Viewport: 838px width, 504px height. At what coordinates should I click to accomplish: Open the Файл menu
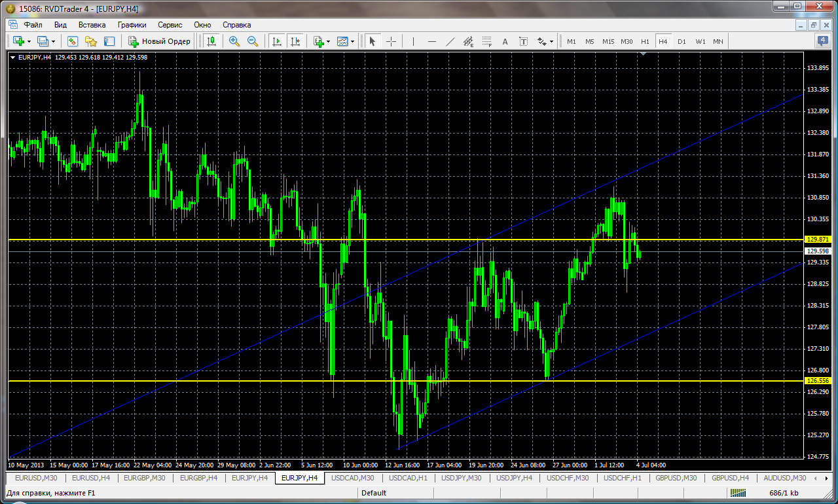pyautogui.click(x=33, y=25)
